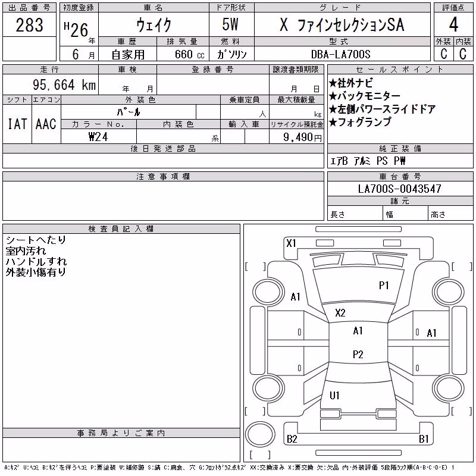Click the セールスポイント header
This screenshot has height=476, width=476.
pos(400,70)
